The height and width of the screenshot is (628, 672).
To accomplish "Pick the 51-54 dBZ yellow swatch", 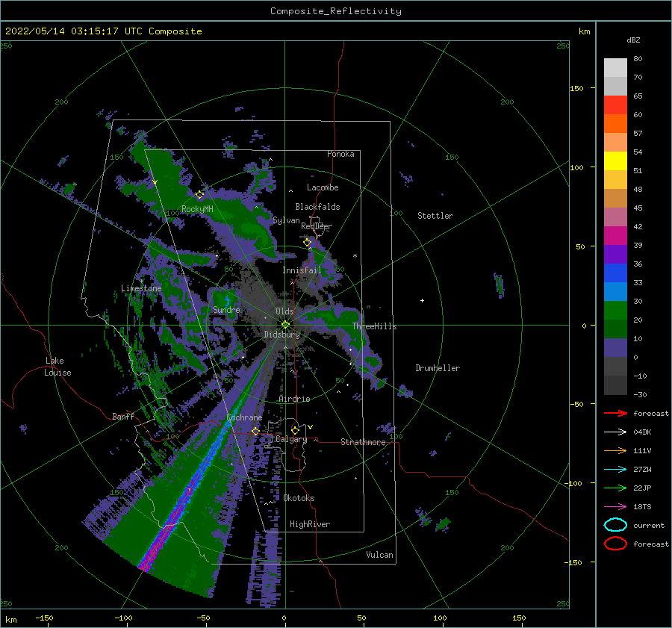I will (x=615, y=161).
